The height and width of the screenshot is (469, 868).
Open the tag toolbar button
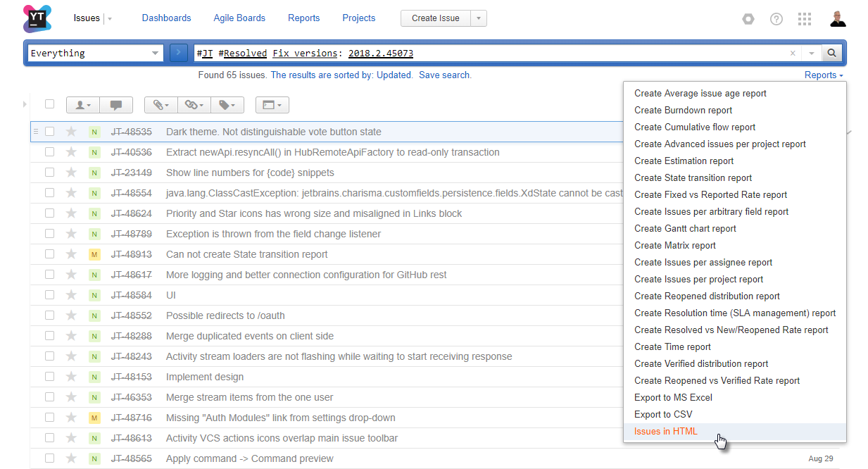pyautogui.click(x=227, y=105)
